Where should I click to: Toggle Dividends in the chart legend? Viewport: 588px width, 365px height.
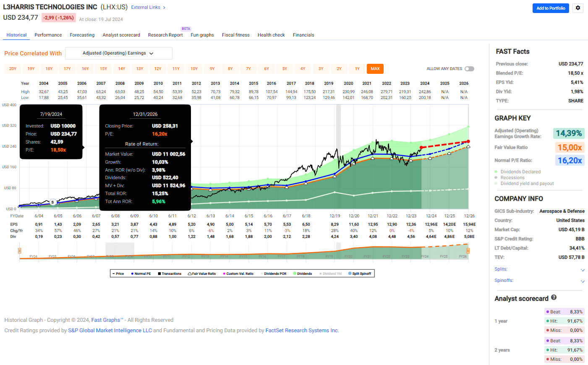303,274
